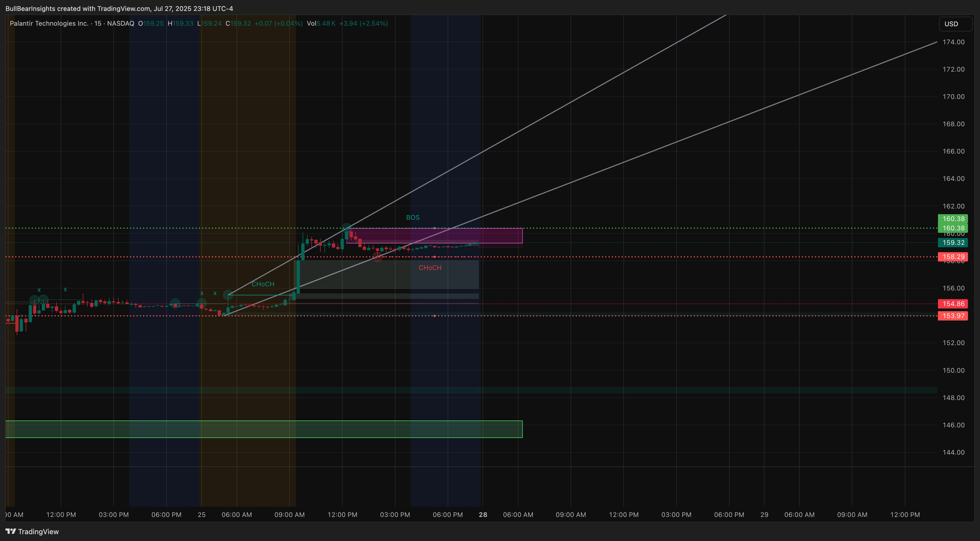Click the magenta supply zone rectangle
Screen dimensions: 980x541
434,236
